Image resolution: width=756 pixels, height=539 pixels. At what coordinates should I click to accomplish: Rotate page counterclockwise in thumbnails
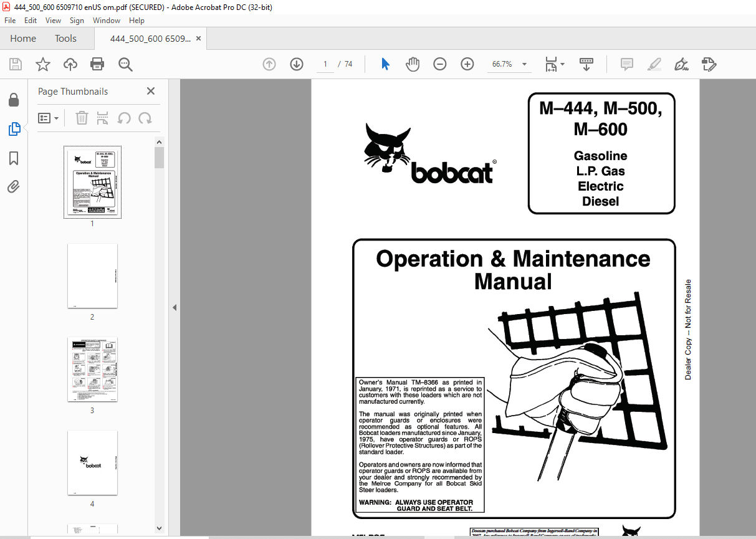[124, 118]
